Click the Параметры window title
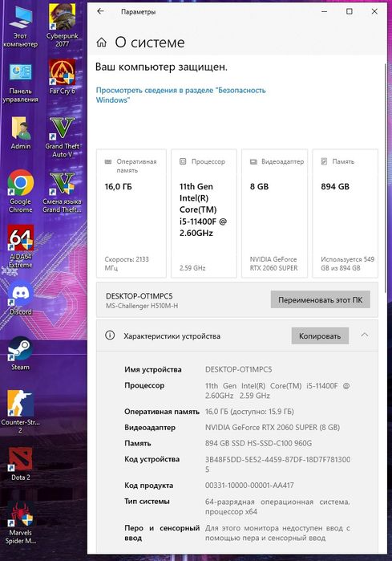This screenshot has height=561, width=392. pos(139,12)
